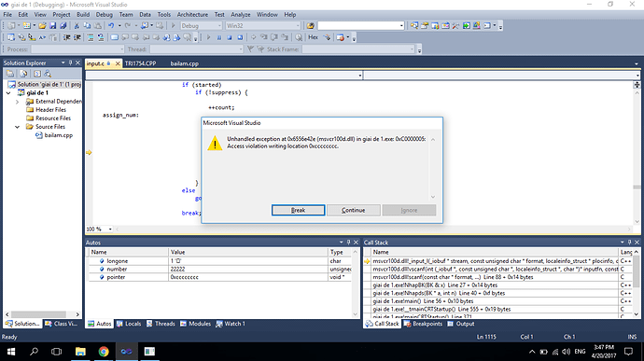Toggle Hex display in debug toolbar
644x361 pixels.
(x=313, y=37)
